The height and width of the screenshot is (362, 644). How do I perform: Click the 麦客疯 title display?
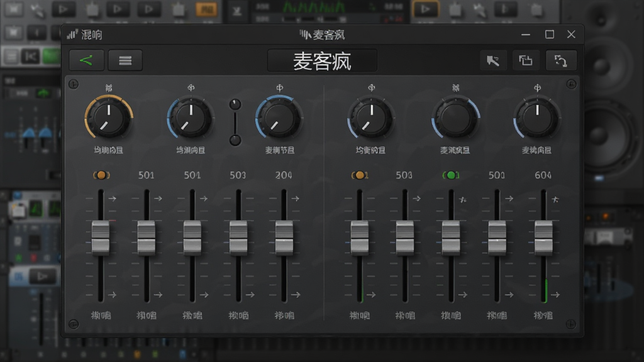click(322, 61)
